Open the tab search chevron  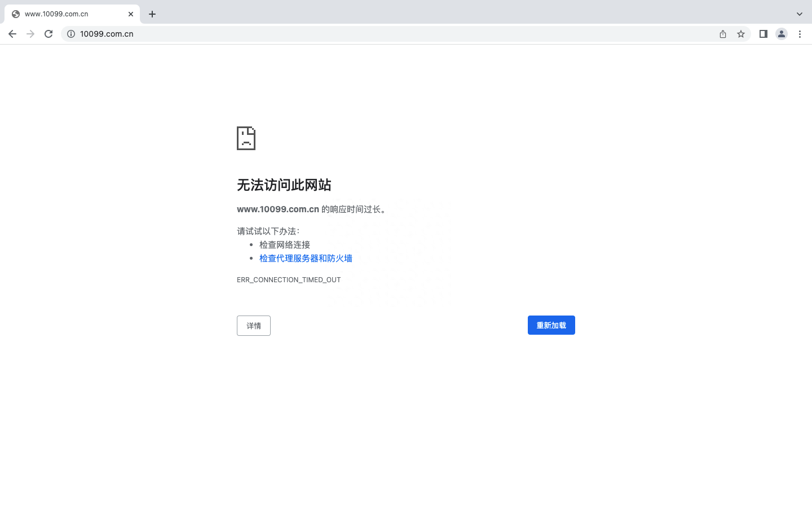pos(799,14)
